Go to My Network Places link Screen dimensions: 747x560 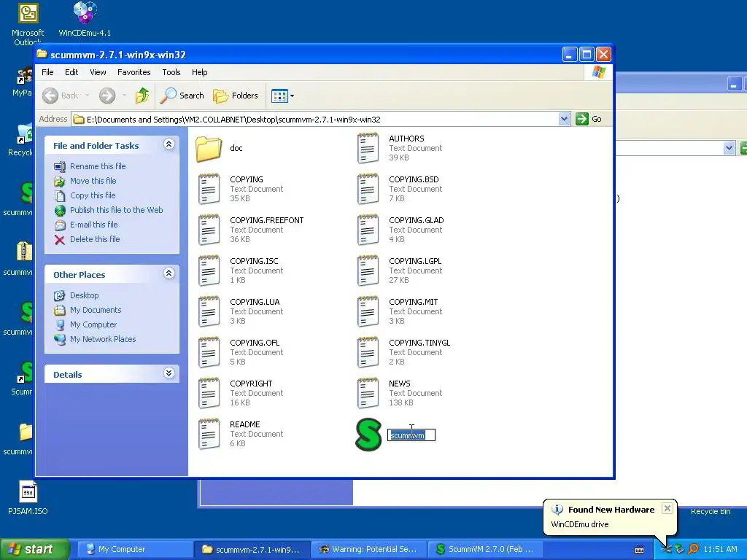pos(103,340)
